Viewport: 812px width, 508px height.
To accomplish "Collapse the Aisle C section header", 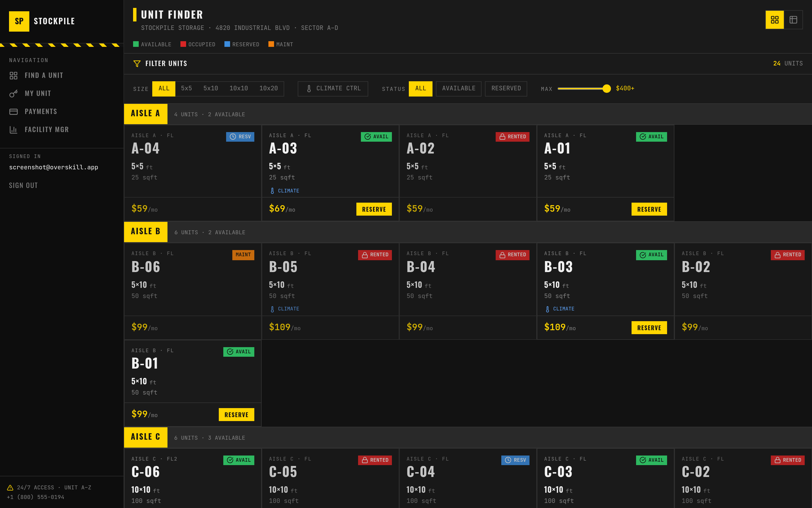I will (x=468, y=437).
